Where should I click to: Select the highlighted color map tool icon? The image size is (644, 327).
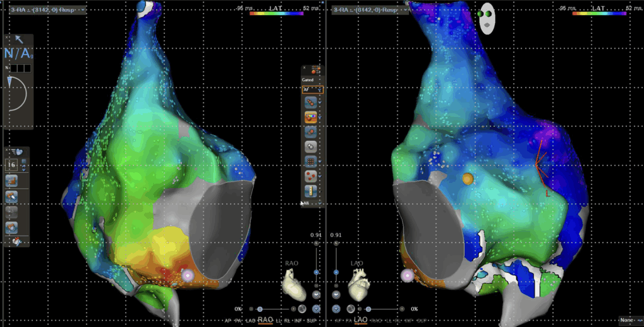(311, 116)
